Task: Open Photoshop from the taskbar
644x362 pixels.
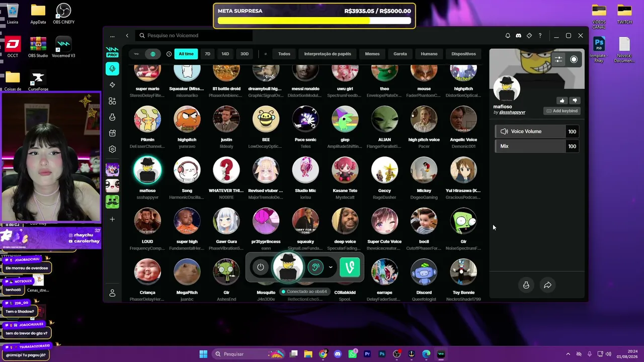Action: (x=382, y=354)
